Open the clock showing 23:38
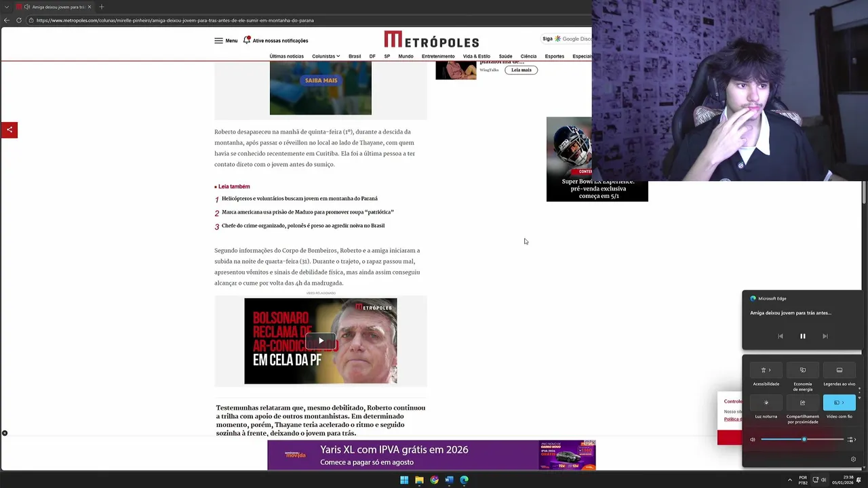This screenshot has height=488, width=868. click(844, 480)
